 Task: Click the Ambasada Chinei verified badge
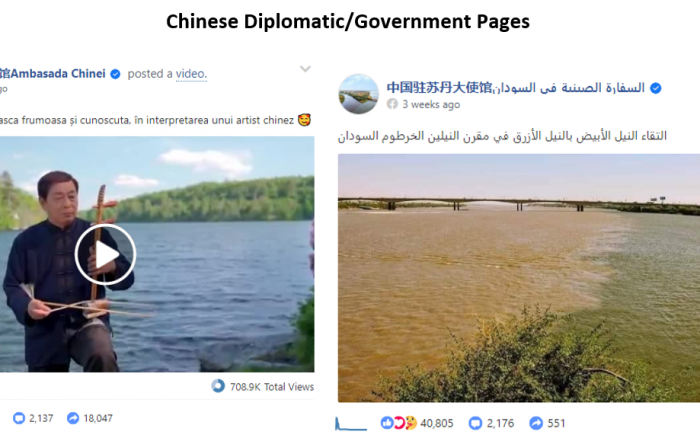tap(115, 74)
